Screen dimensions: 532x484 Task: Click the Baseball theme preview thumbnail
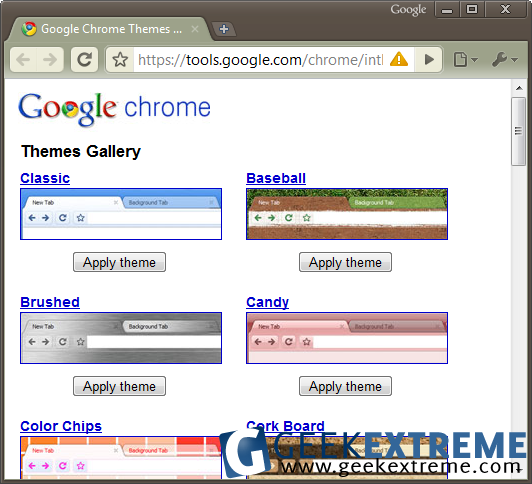(347, 214)
